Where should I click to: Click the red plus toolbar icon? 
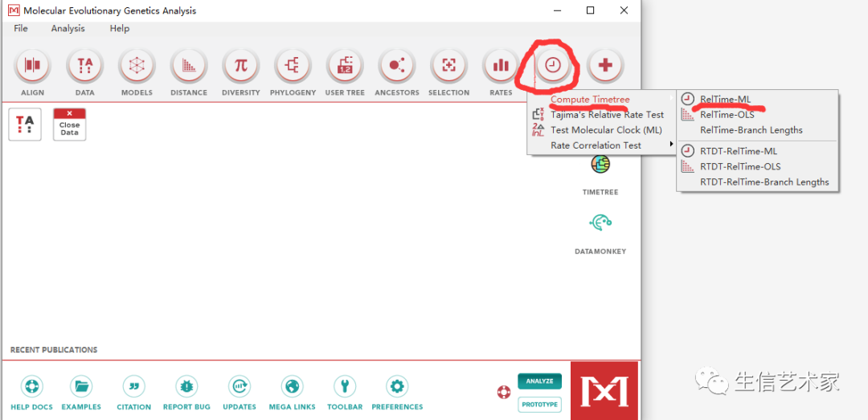[605, 66]
